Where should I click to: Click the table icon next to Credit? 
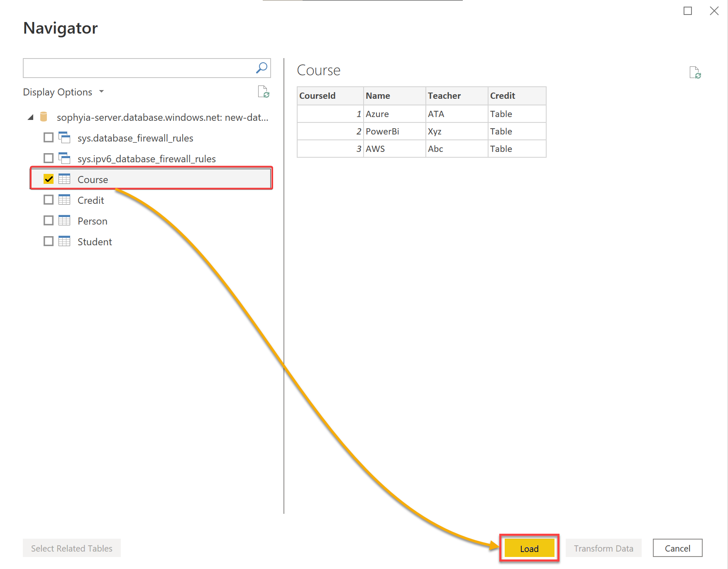[64, 200]
